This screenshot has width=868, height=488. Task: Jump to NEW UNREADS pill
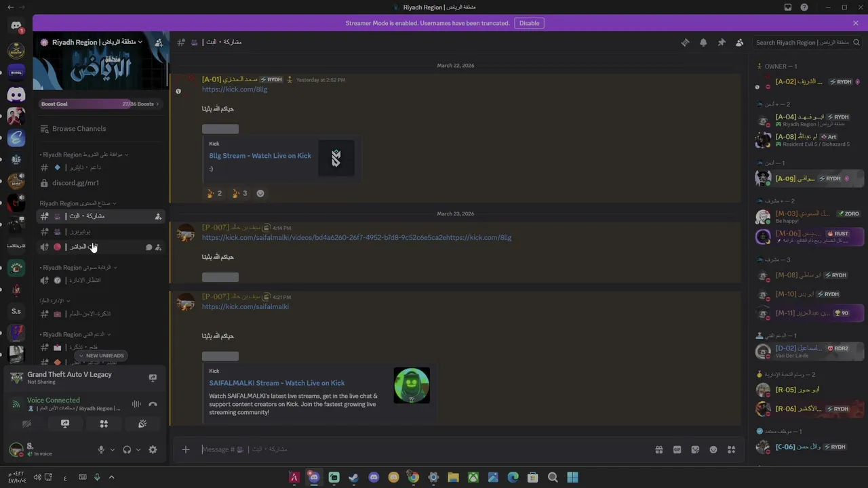click(101, 355)
